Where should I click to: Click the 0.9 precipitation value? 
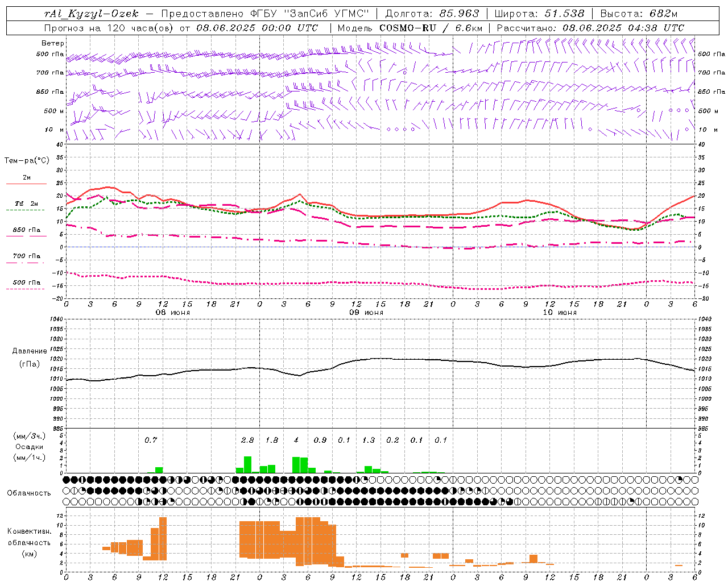(320, 440)
